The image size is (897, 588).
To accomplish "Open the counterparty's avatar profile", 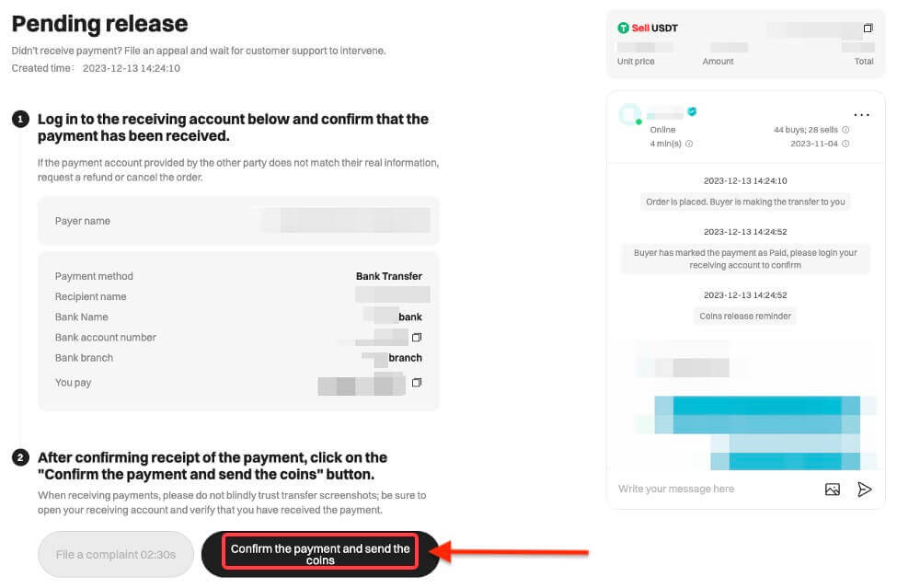I will (x=630, y=114).
